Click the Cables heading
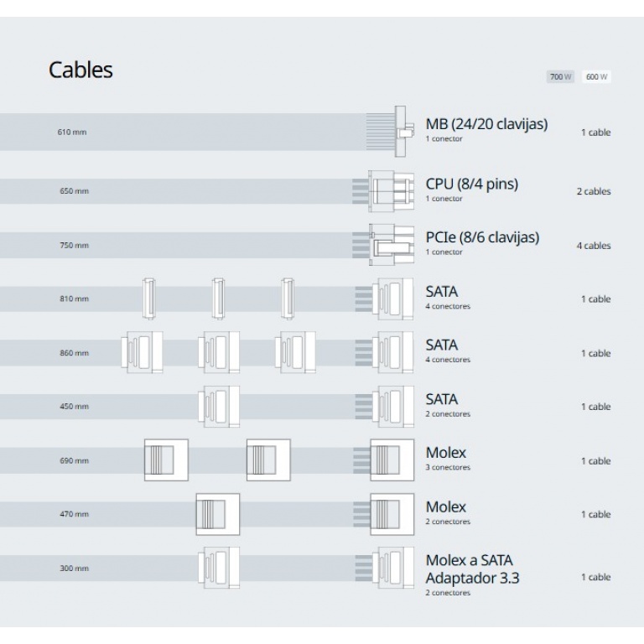Viewport: 644px width, 644px height. pos(80,70)
